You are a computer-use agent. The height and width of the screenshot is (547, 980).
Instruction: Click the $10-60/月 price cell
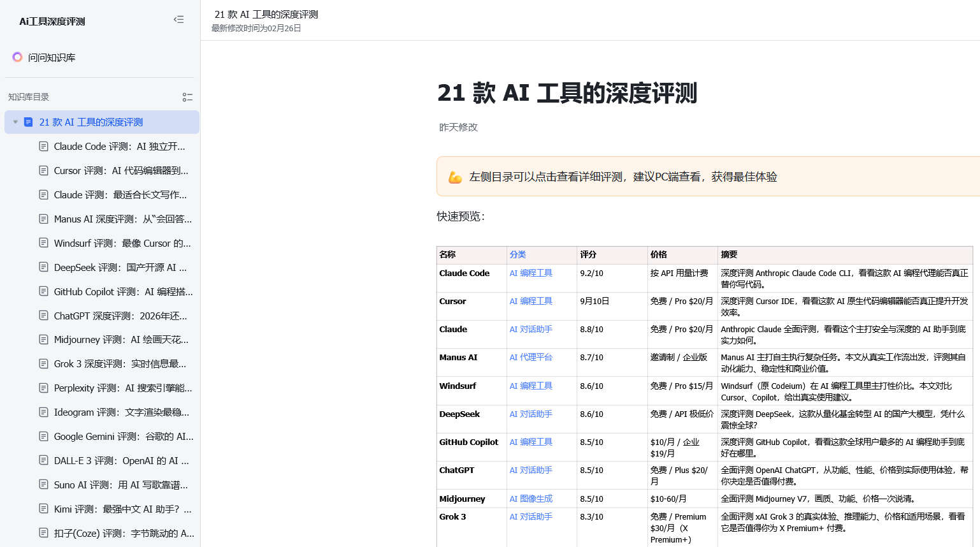[682, 499]
